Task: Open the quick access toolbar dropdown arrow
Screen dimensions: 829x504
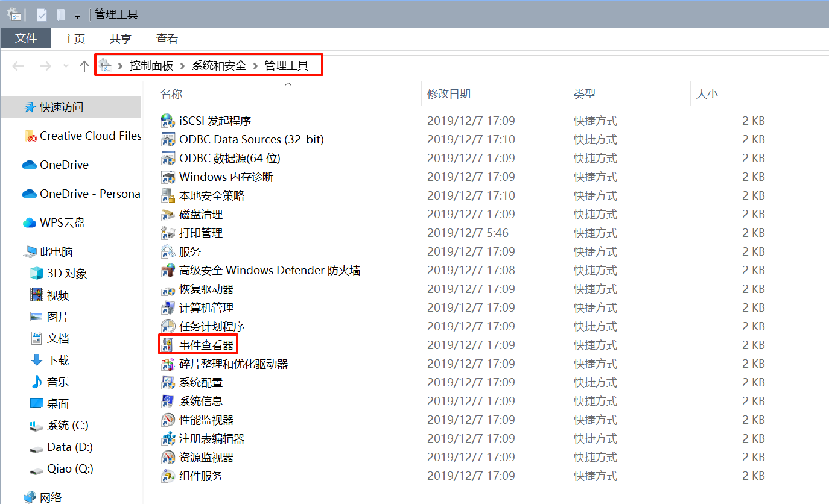Action: 77,15
